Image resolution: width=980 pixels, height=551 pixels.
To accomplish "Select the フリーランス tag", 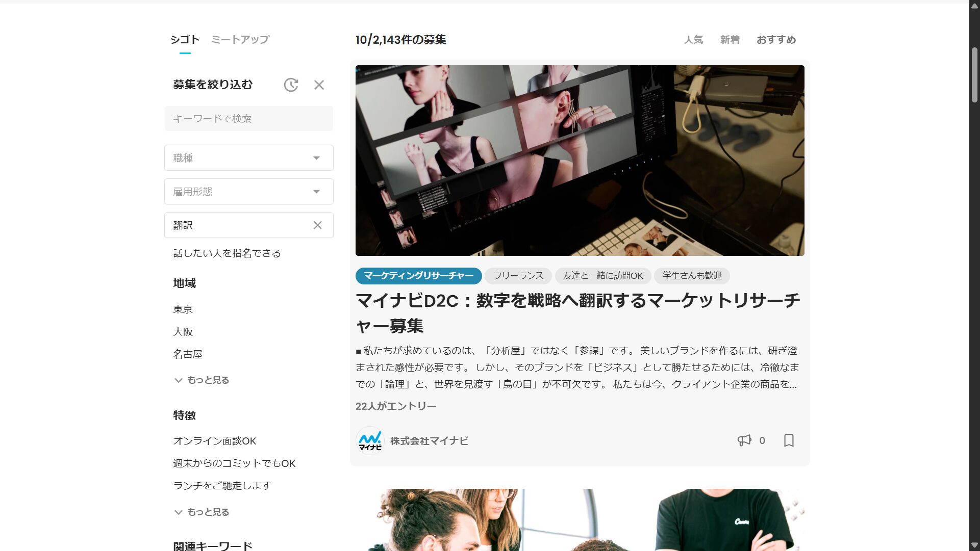I will click(x=518, y=276).
